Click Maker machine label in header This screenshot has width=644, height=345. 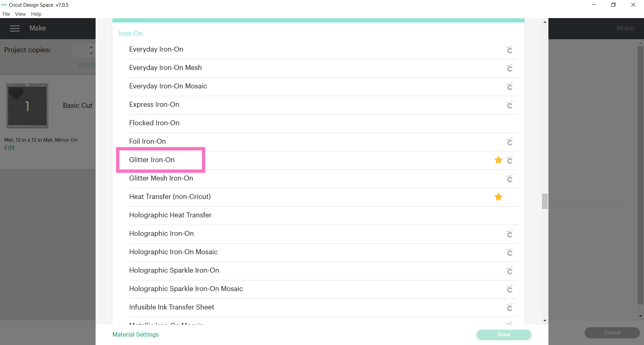pyautogui.click(x=626, y=28)
